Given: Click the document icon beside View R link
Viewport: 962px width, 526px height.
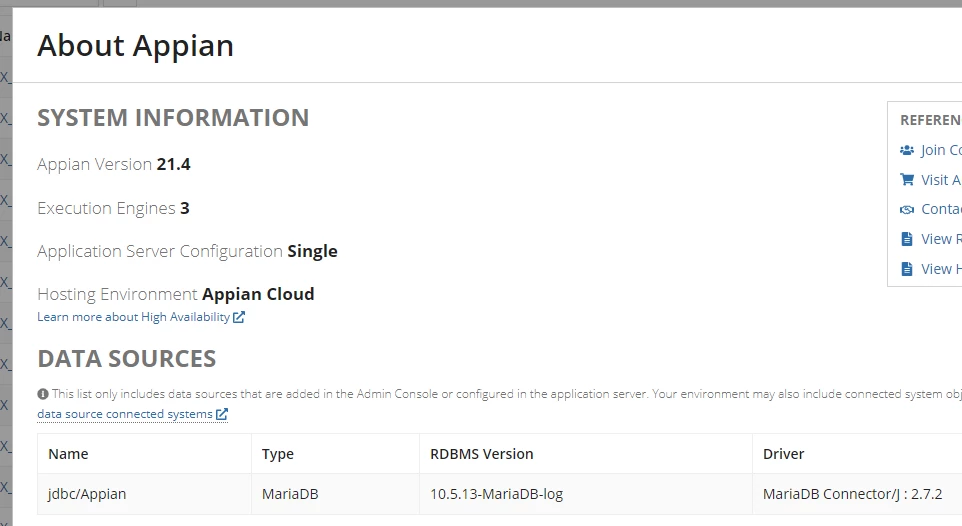Looking at the screenshot, I should (x=907, y=239).
